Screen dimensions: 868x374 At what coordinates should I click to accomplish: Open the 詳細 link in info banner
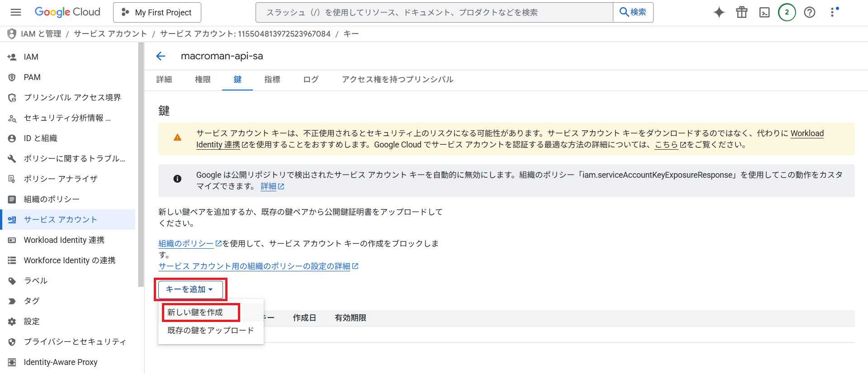point(272,186)
